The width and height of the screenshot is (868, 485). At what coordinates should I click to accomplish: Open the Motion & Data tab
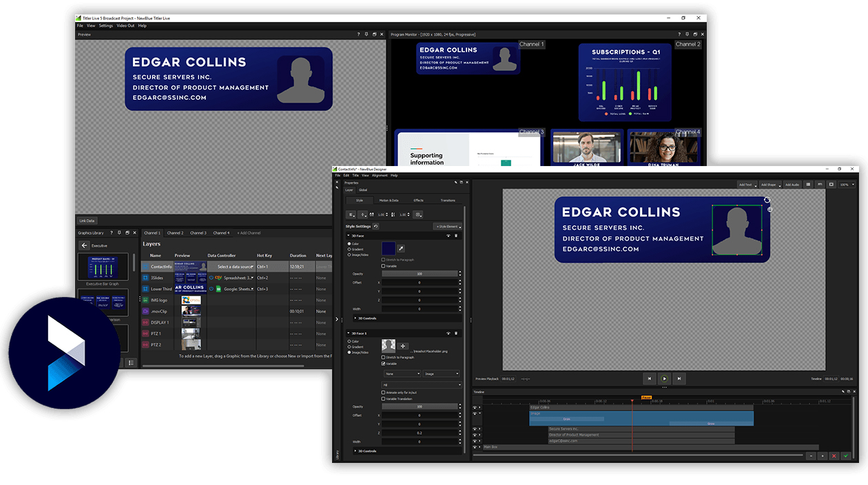(389, 200)
